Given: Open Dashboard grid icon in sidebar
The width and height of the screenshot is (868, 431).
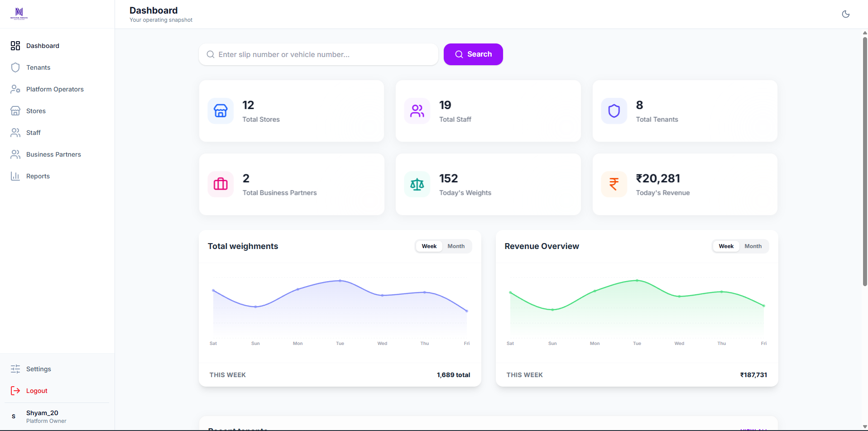Looking at the screenshot, I should click(x=15, y=46).
